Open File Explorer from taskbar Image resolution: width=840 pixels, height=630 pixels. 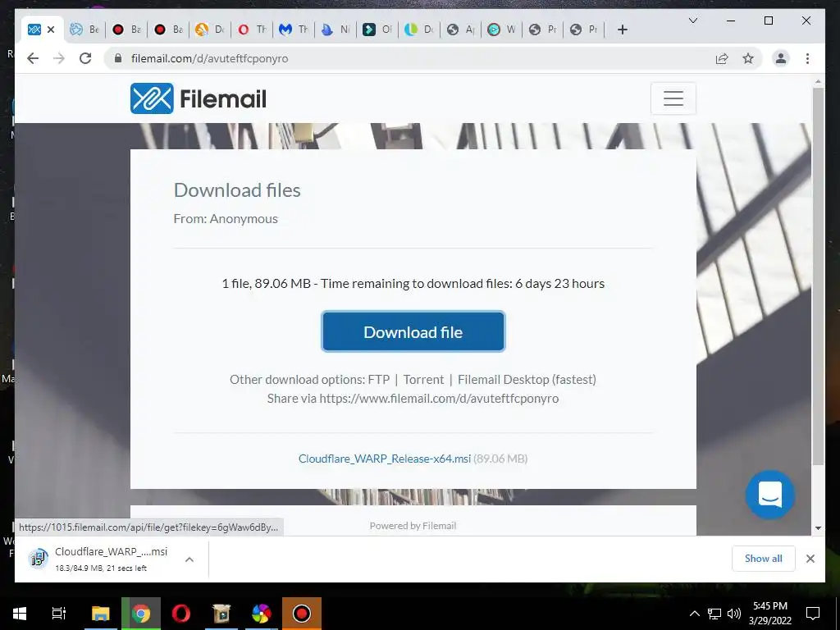(100, 614)
